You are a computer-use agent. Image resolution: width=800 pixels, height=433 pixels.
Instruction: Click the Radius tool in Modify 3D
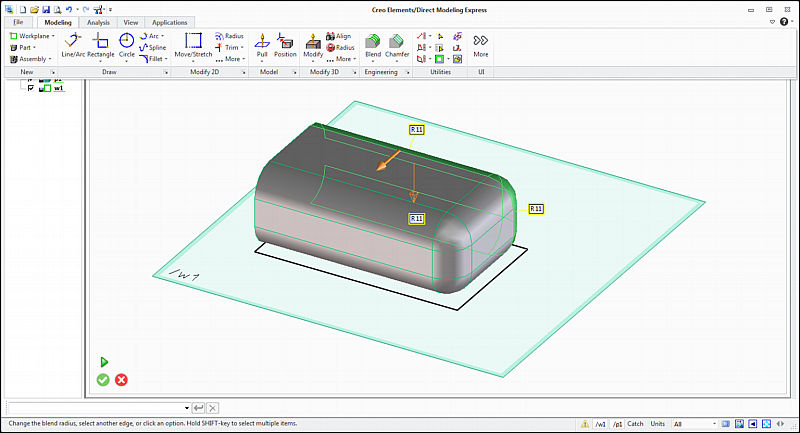click(340, 47)
